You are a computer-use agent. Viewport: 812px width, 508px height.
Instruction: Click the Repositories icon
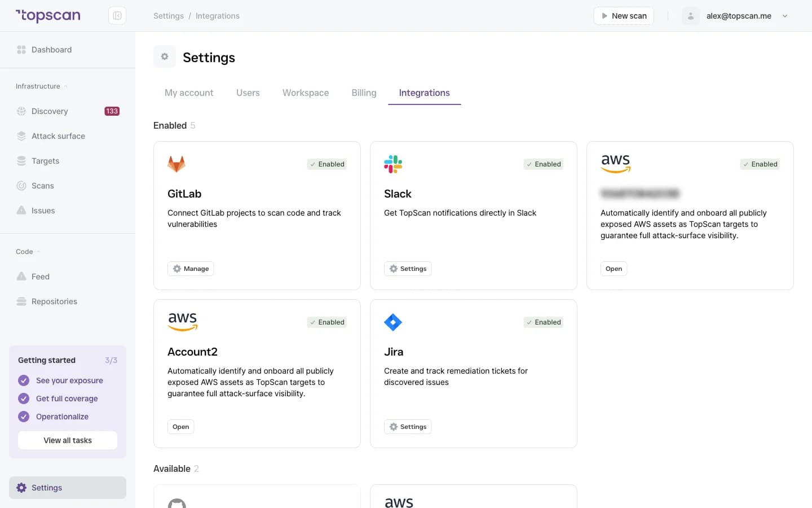point(21,301)
